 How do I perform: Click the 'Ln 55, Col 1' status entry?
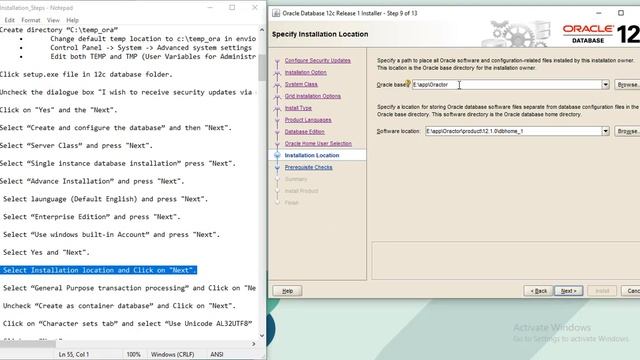point(73,354)
